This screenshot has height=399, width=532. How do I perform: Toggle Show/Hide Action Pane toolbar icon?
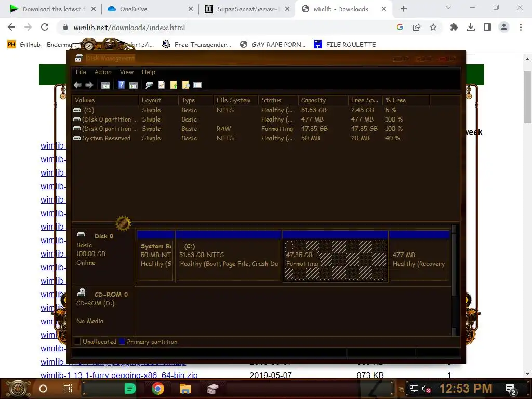coord(134,85)
